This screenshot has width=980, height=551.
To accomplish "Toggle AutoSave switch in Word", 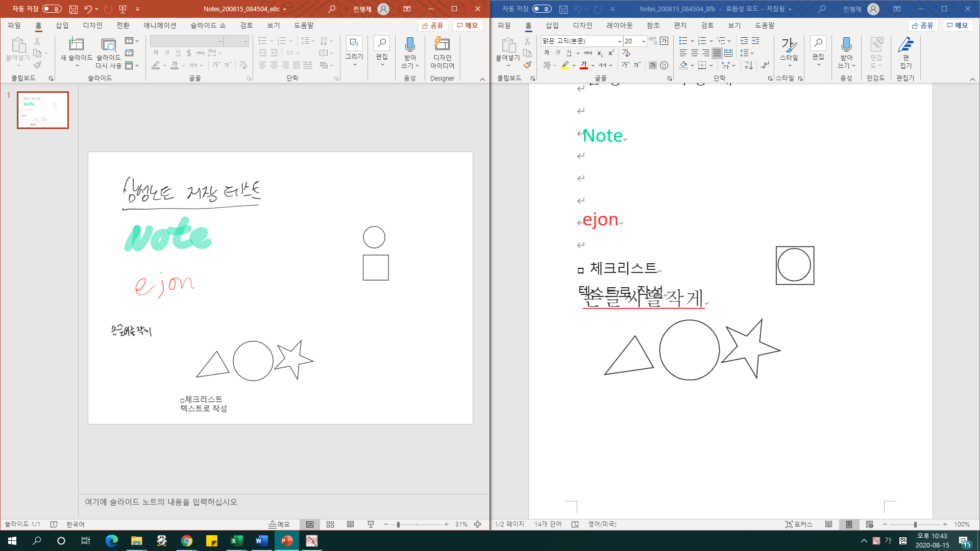I will (542, 9).
